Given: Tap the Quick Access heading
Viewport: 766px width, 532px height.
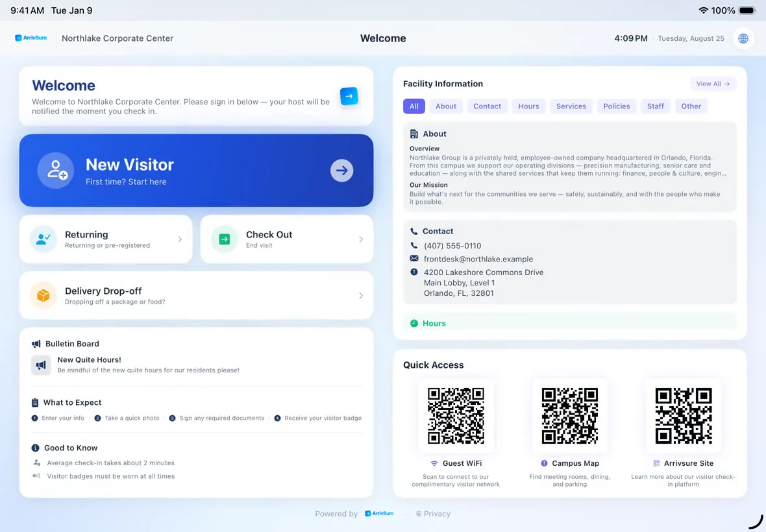Looking at the screenshot, I should click(434, 365).
